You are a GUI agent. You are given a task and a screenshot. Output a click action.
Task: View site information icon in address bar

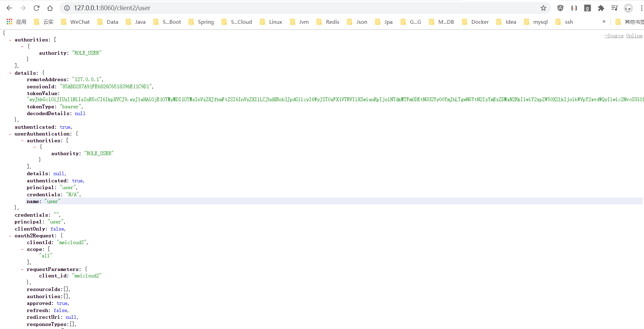[67, 8]
